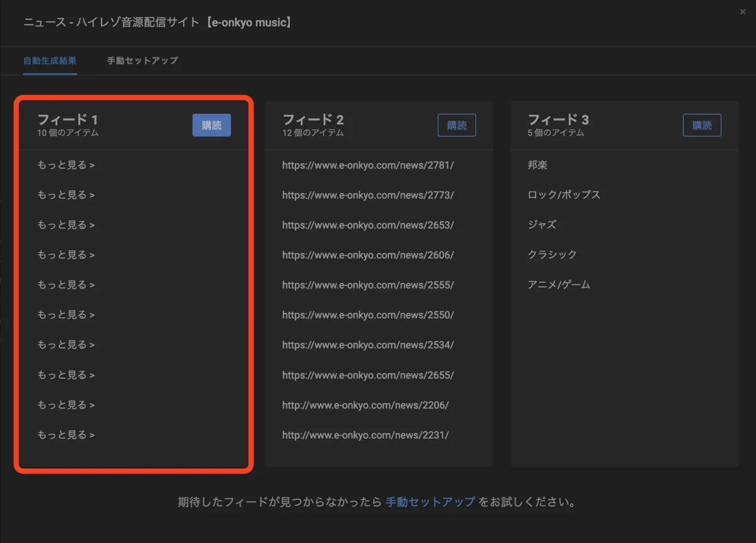Select the news/2231 URL entry
The image size is (756, 543).
(x=365, y=435)
